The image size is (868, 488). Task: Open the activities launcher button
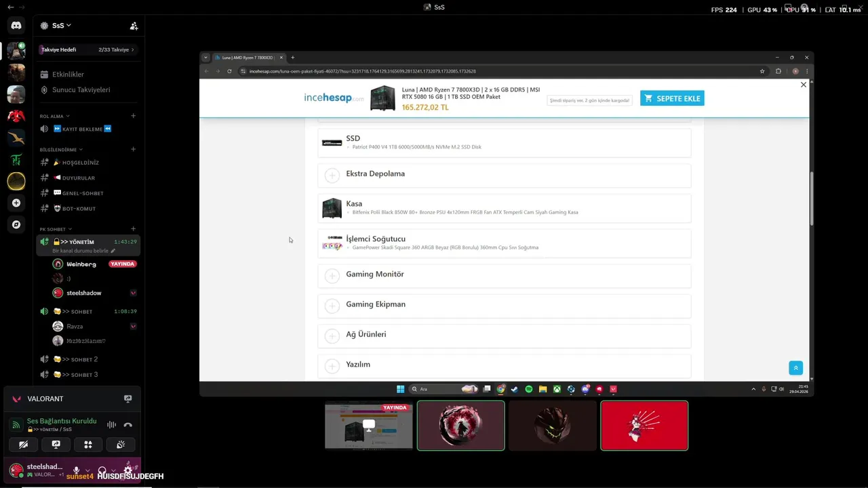[x=88, y=445]
